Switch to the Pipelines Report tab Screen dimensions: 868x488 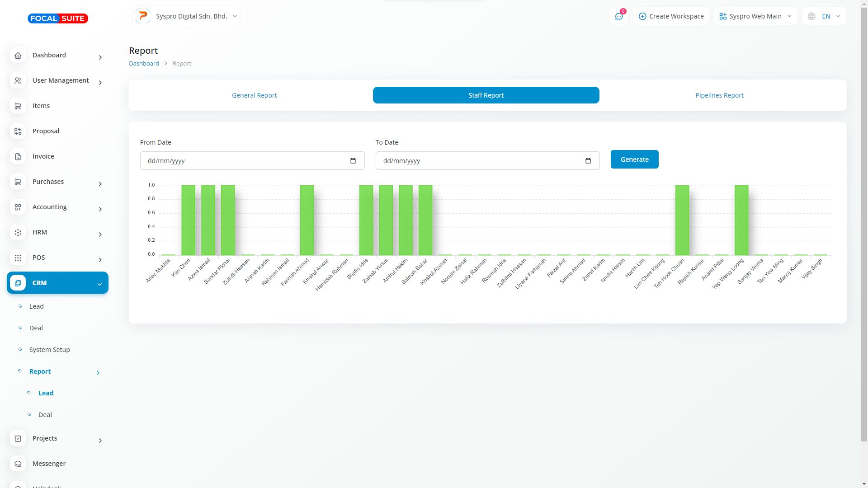tap(719, 95)
